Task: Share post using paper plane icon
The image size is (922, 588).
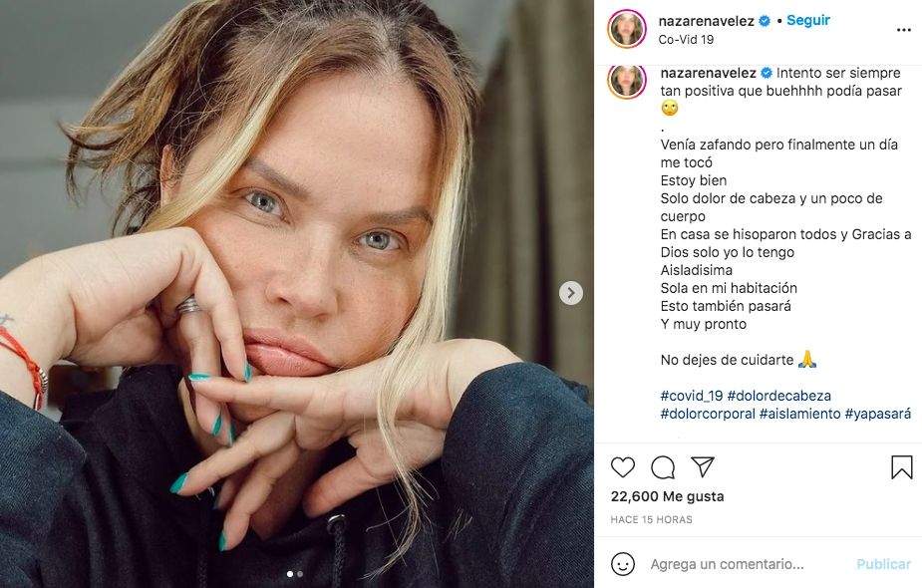Action: pyautogui.click(x=703, y=467)
